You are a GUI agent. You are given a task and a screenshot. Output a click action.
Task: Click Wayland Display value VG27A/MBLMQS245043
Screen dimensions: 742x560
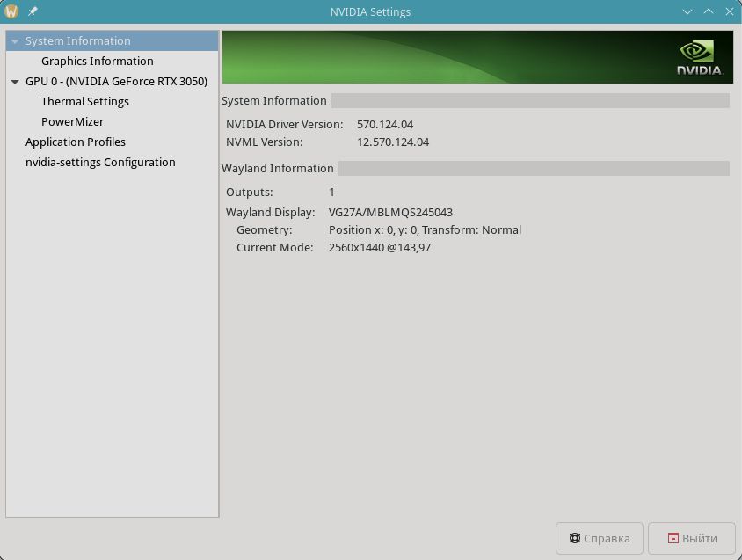coord(390,212)
